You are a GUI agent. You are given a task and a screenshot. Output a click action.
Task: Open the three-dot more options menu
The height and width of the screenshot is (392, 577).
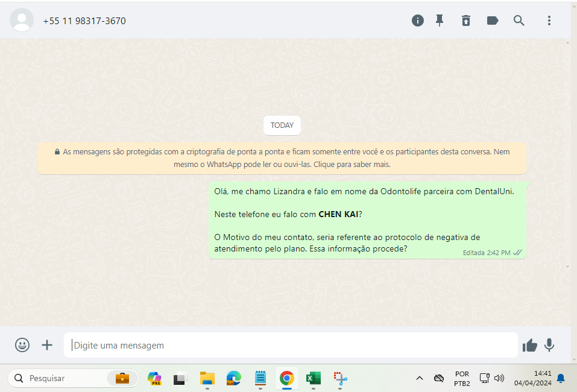[x=549, y=21]
